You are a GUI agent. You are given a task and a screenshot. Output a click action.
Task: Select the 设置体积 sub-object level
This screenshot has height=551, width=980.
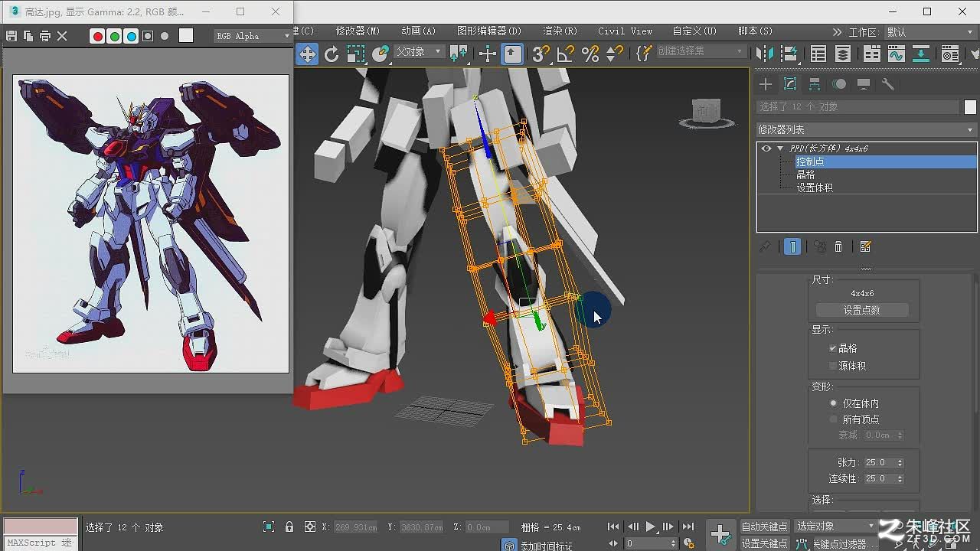[815, 187]
